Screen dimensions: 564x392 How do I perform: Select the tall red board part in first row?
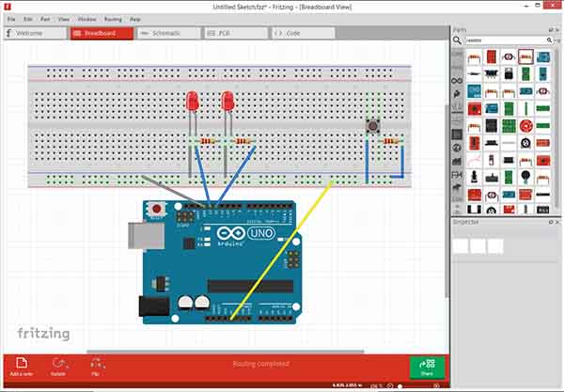(491, 56)
